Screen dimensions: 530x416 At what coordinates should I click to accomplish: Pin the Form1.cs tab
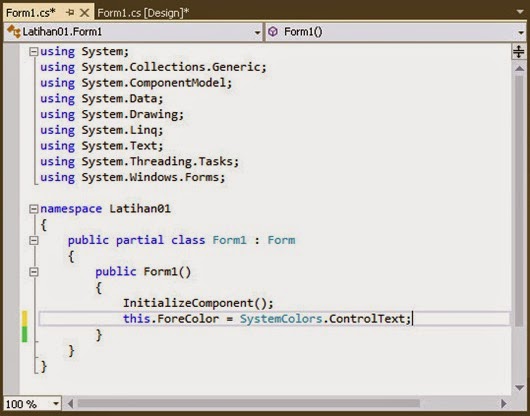pyautogui.click(x=70, y=13)
